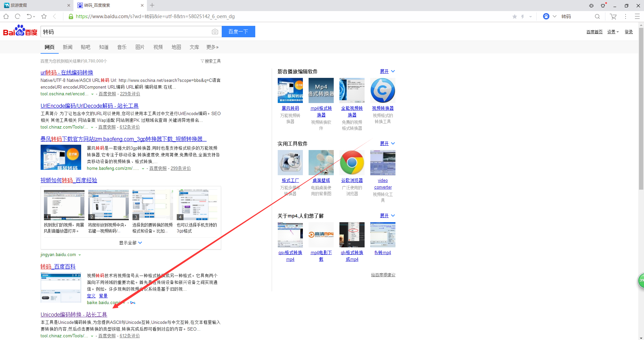Select the 音乐 tab
Image resolution: width=644 pixels, height=340 pixels.
(x=122, y=47)
